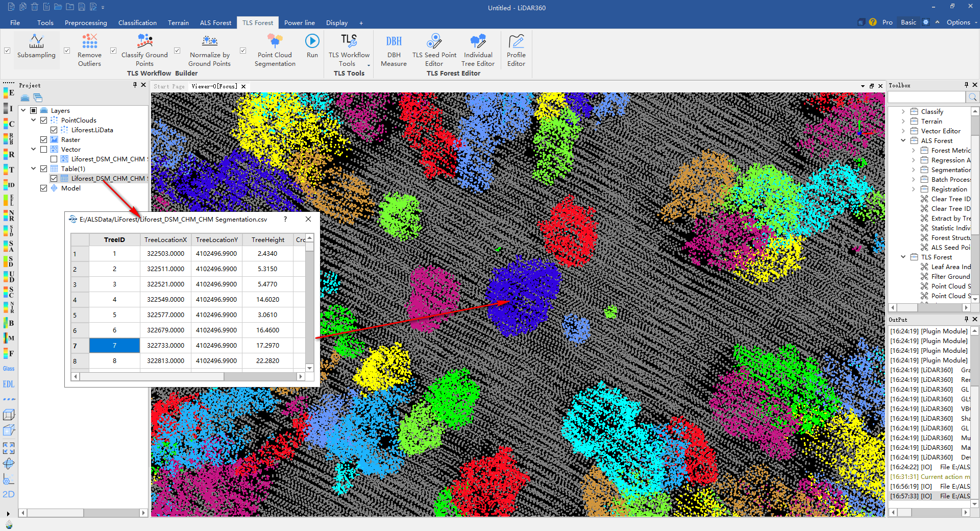
Task: Expand the Forest Metrics toolbox folder
Action: point(913,150)
